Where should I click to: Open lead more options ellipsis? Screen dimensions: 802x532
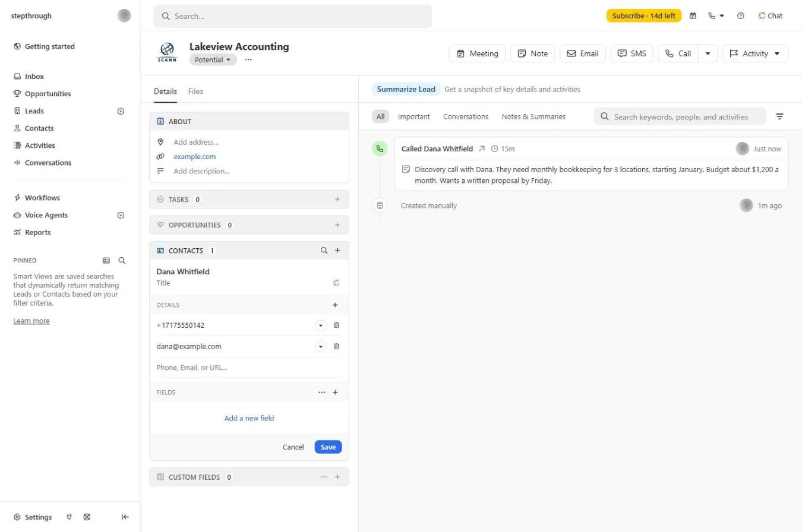tap(248, 60)
